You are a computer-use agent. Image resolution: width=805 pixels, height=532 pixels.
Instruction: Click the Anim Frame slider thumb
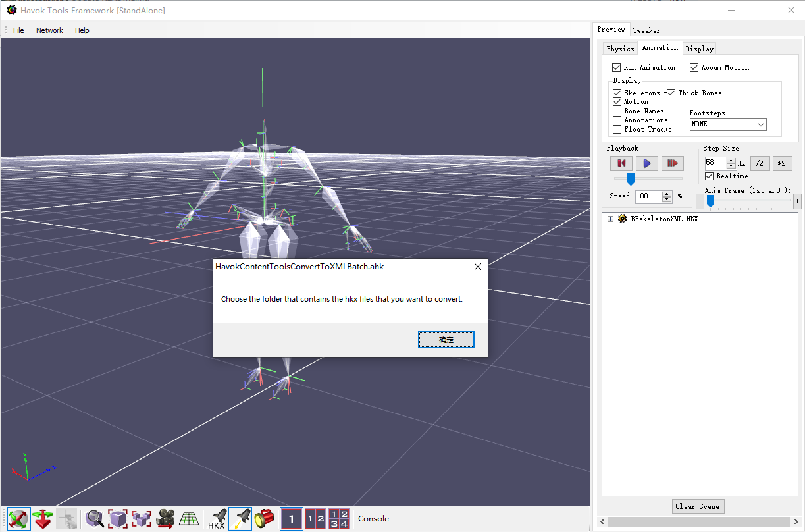pos(710,201)
